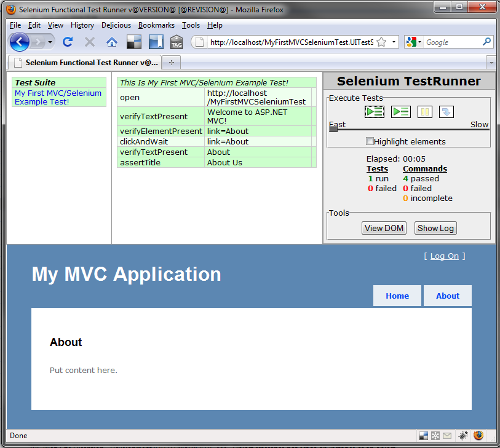500x448 pixels.
Task: Click the mail envelope status bar icon
Action: tap(447, 436)
